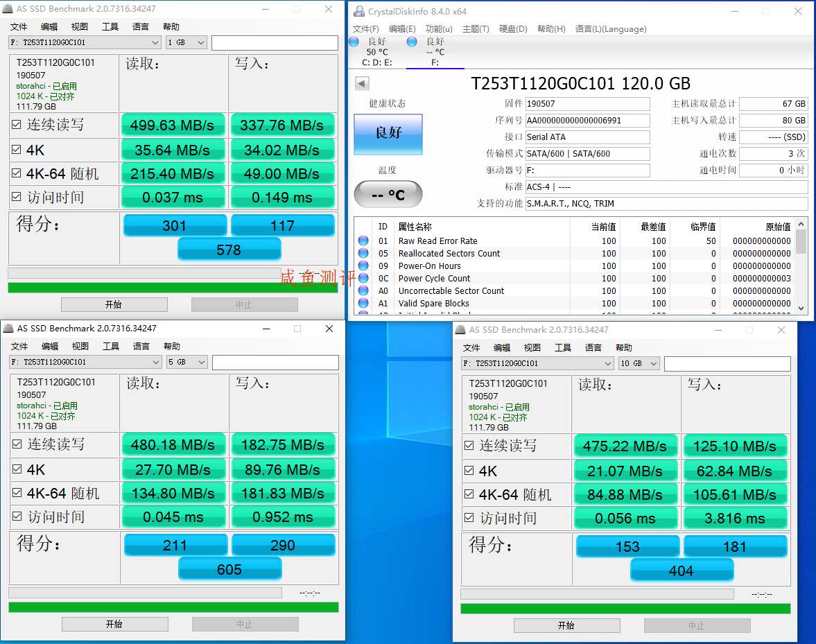Toggle 4K-64 随机 checkbox in the 5 GB AS SSD window
Image resolution: width=816 pixels, height=644 pixels.
pos(17,493)
